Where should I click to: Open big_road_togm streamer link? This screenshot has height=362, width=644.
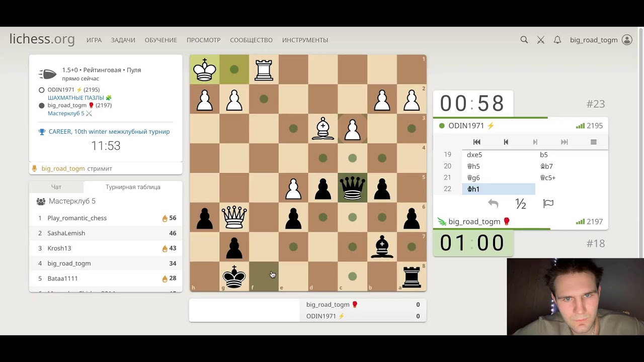(63, 168)
